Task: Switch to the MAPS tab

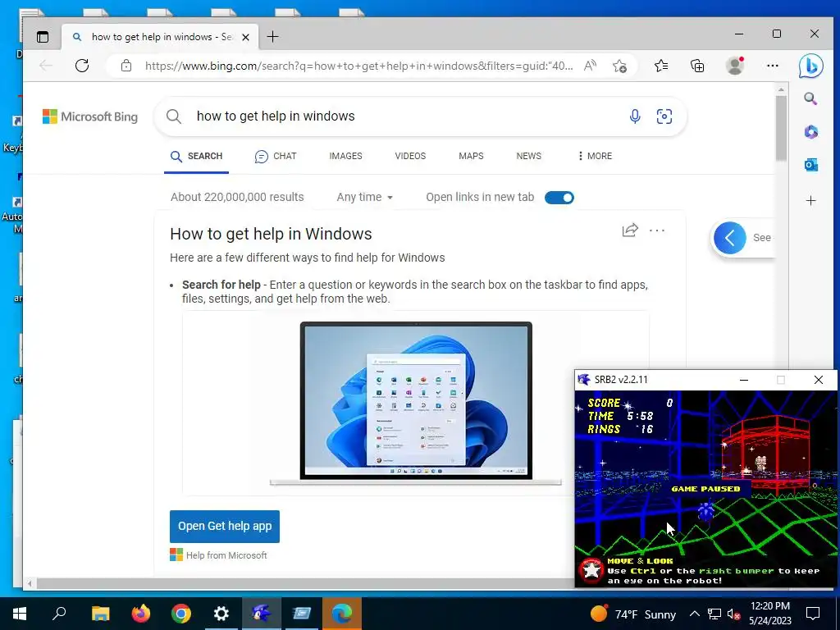Action: click(471, 156)
